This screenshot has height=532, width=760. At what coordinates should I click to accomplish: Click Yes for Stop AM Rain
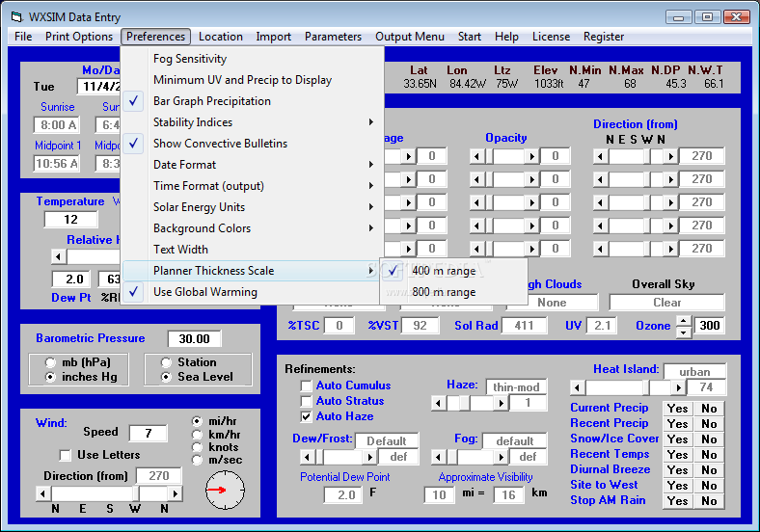pyautogui.click(x=678, y=501)
